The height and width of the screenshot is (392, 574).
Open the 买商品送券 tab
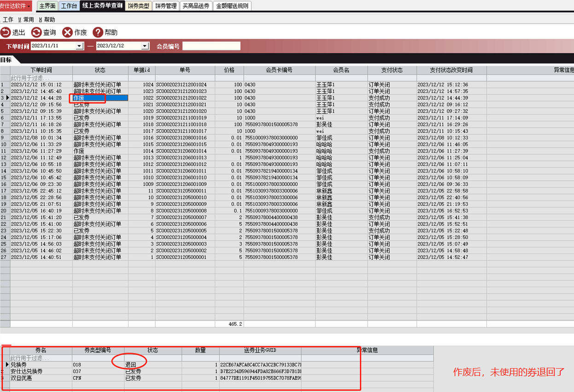point(196,6)
